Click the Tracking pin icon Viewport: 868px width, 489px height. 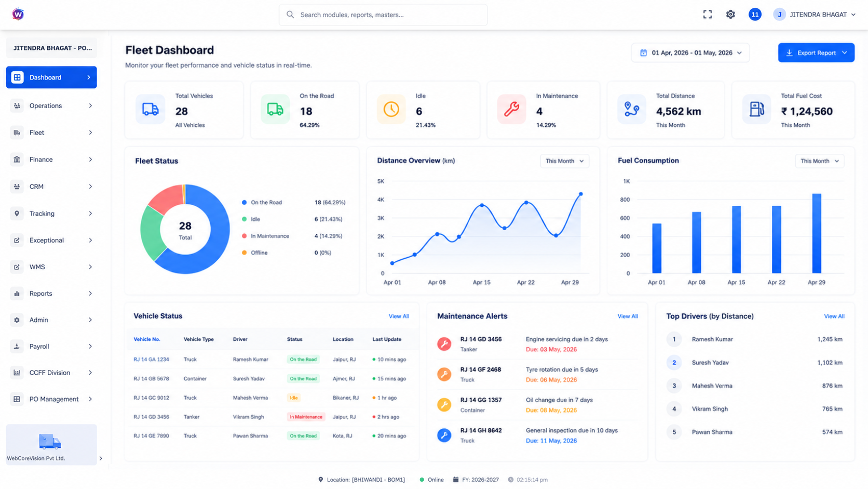tap(17, 214)
